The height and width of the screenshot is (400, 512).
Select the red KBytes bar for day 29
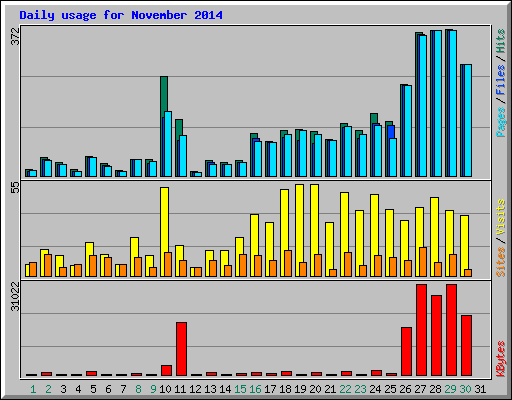tap(451, 330)
